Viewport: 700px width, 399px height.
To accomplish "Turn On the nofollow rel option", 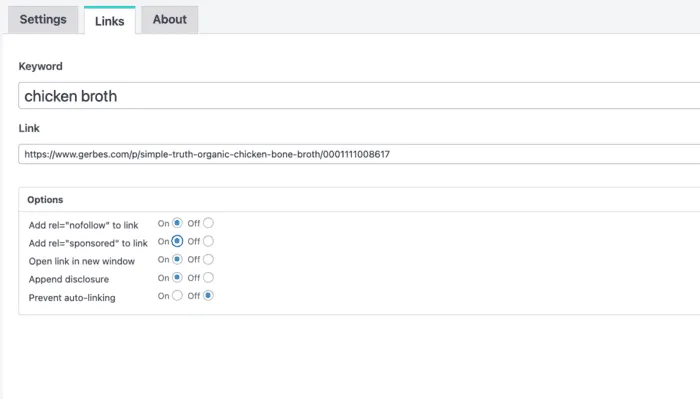I will (x=177, y=223).
